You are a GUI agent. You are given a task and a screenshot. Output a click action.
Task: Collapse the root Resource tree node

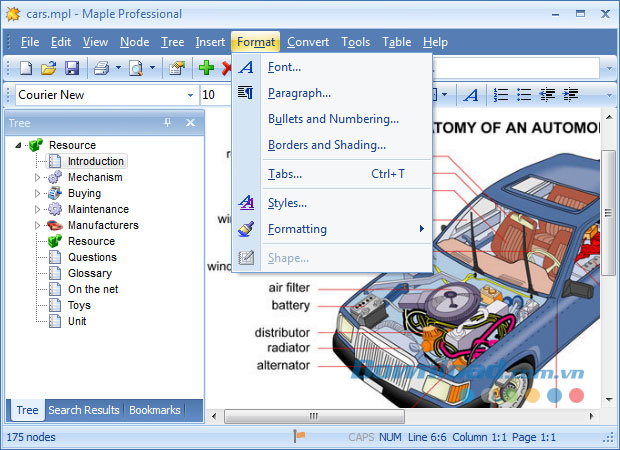[18, 145]
